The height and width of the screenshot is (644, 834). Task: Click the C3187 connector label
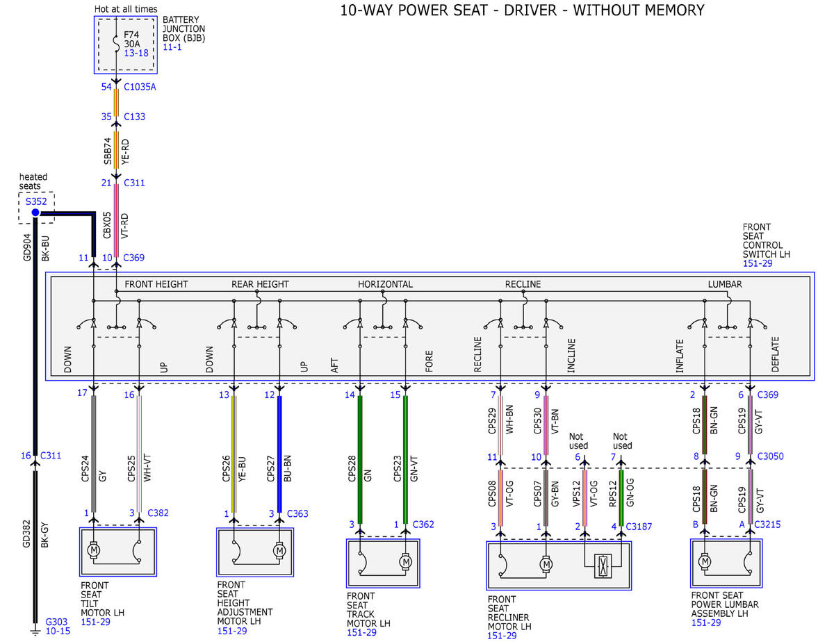639,527
